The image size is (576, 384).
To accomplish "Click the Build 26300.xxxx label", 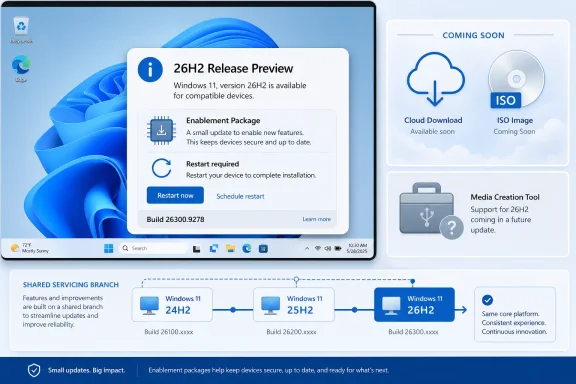I will pyautogui.click(x=413, y=332).
